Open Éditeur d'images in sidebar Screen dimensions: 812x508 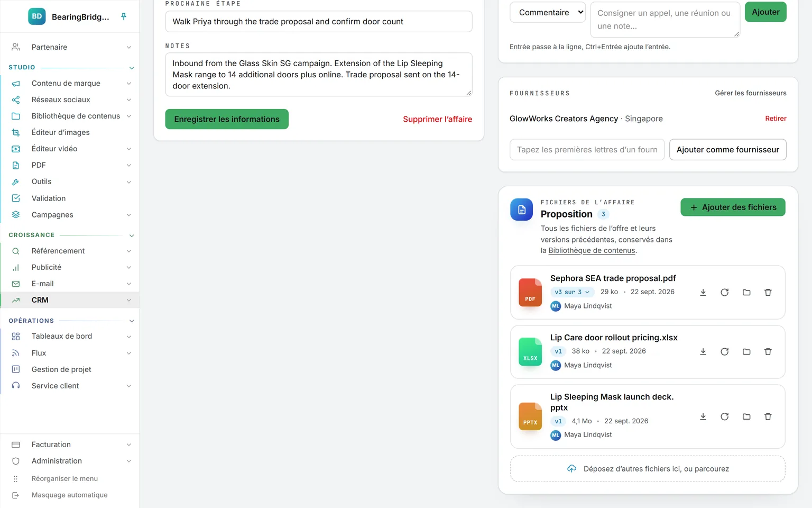(x=70, y=132)
